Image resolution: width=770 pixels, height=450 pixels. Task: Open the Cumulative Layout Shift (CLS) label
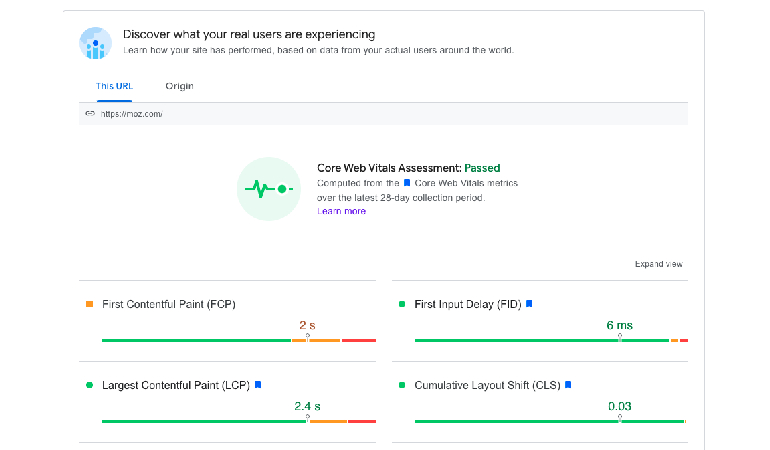click(x=487, y=384)
